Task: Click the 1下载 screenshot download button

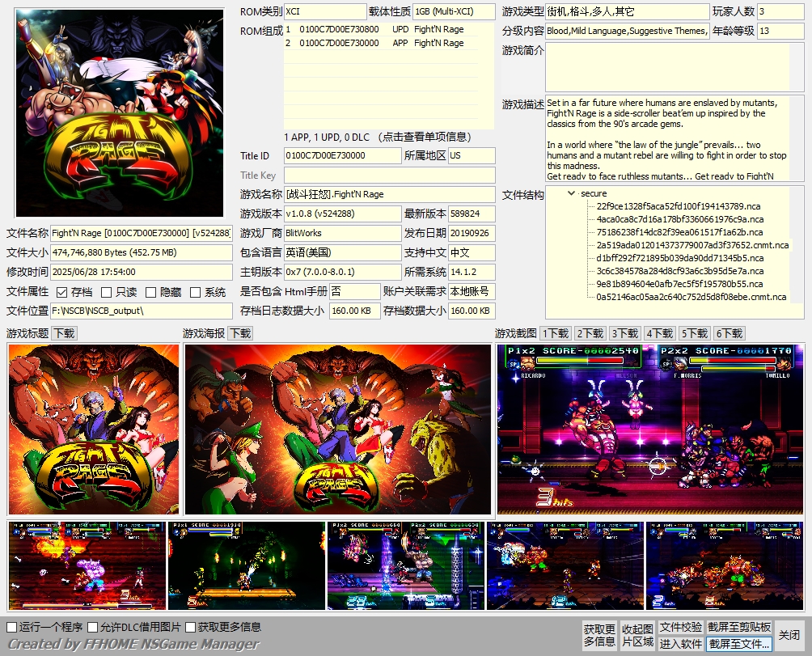Action: click(x=556, y=333)
